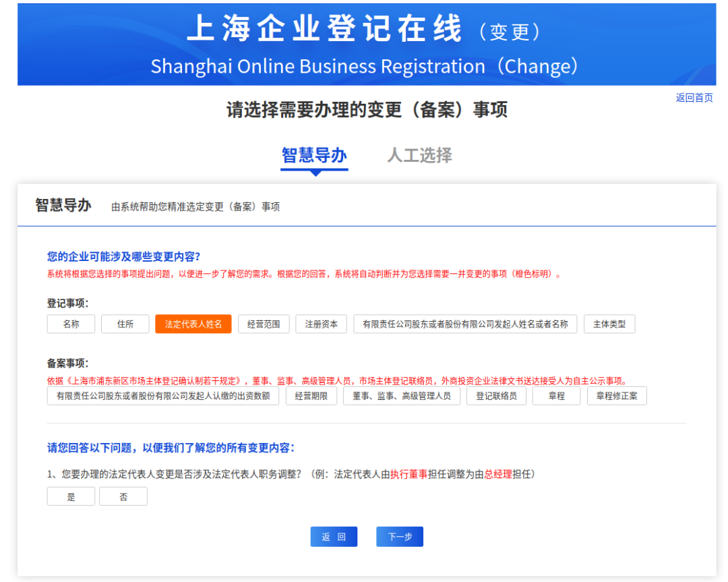The height and width of the screenshot is (582, 728).
Task: Select the 经营范围 registration item
Action: pyautogui.click(x=264, y=324)
